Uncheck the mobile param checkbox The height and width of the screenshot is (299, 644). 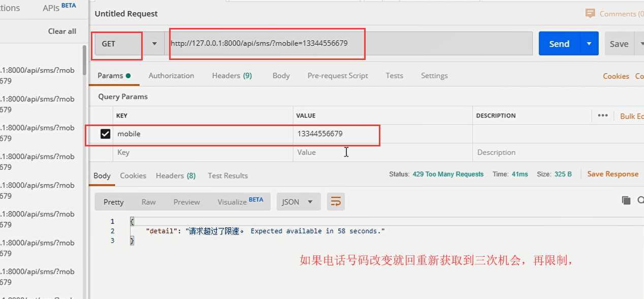pyautogui.click(x=105, y=134)
